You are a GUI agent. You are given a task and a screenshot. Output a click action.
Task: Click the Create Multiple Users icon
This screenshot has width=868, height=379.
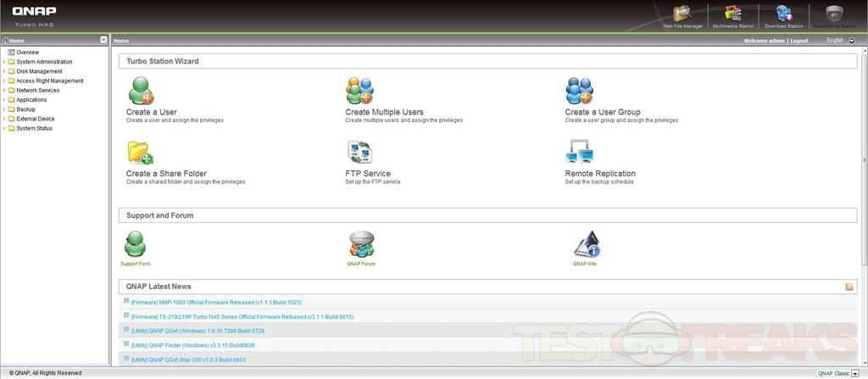359,91
